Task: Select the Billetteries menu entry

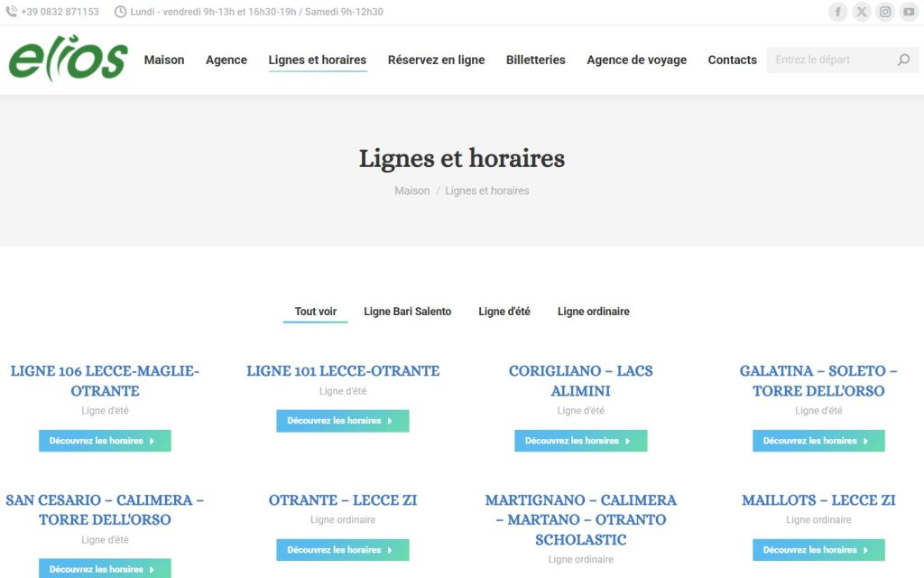Action: pos(535,60)
